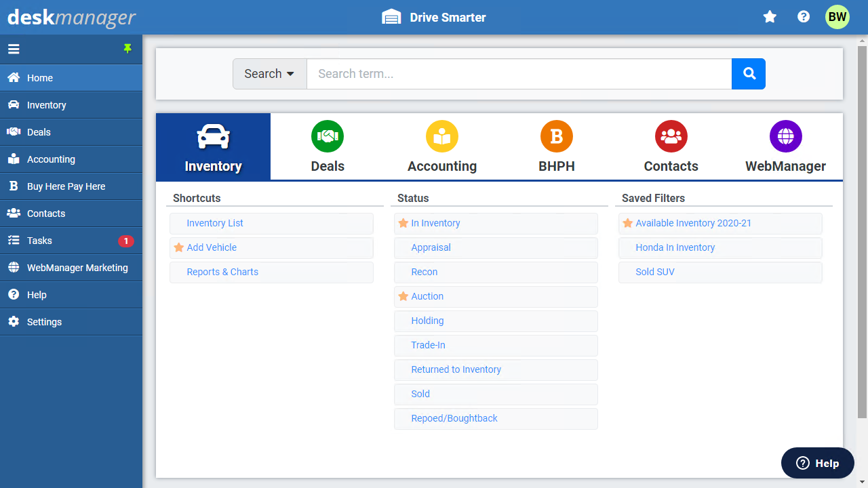868x488 pixels.
Task: Open the favorites star in the top bar
Action: (x=770, y=16)
